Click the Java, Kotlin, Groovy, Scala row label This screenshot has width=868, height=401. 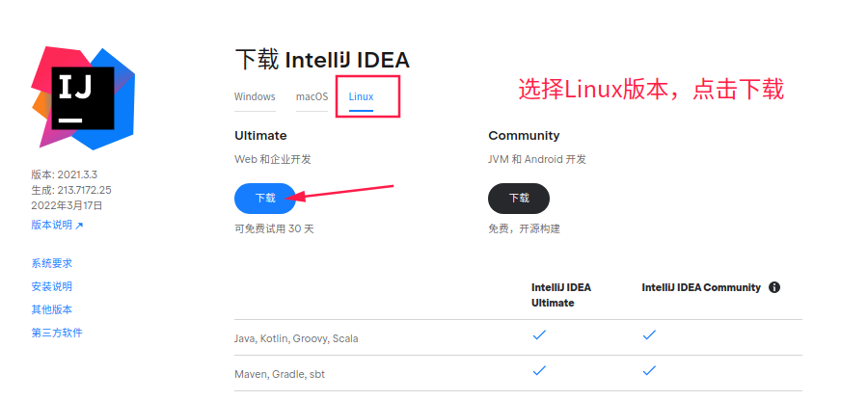click(296, 338)
